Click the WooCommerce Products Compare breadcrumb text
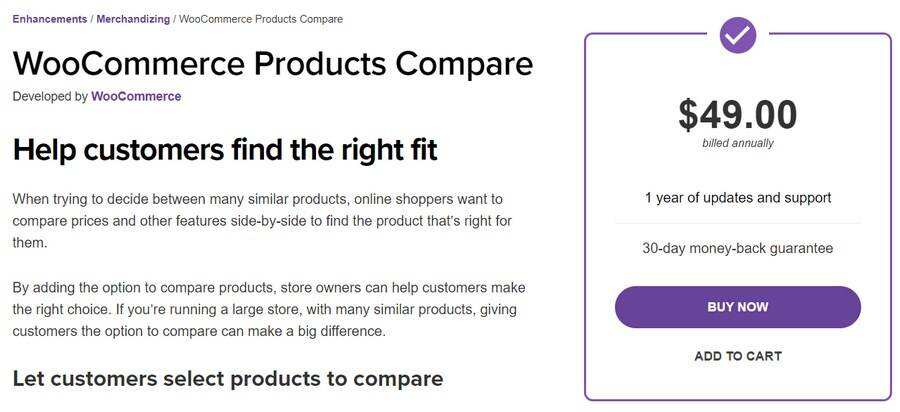 coord(260,19)
